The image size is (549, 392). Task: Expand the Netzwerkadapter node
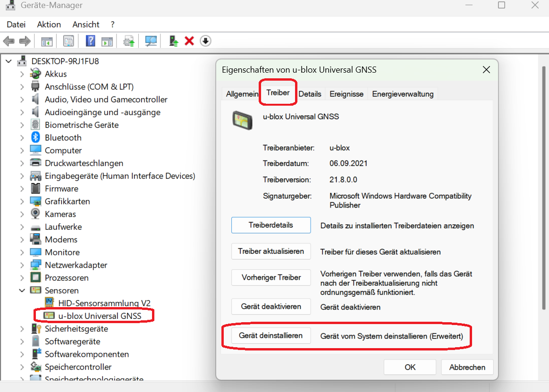pyautogui.click(x=22, y=265)
